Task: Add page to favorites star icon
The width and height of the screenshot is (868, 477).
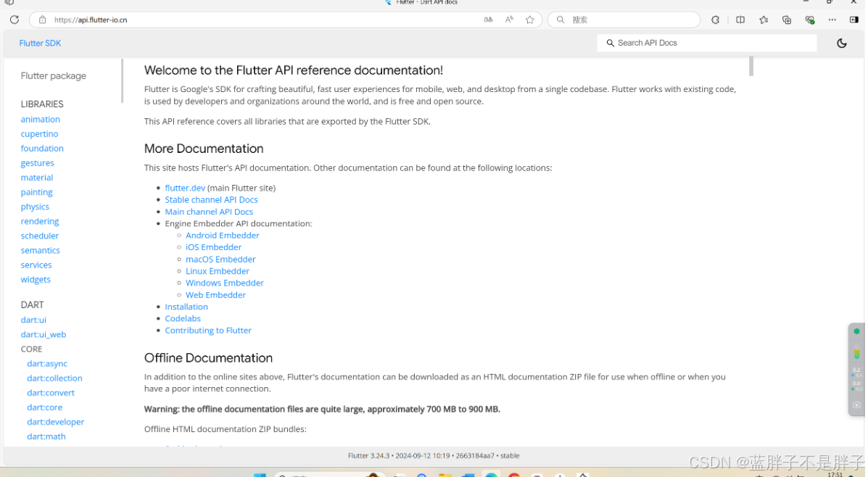Action: click(530, 20)
